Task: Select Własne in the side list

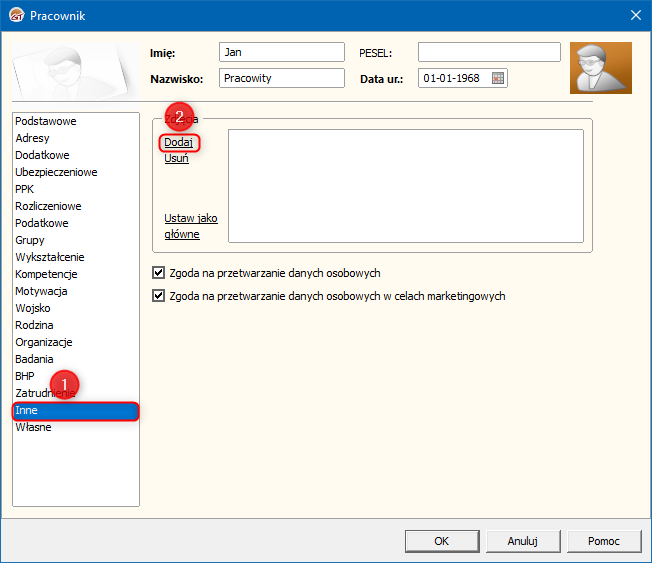Action: [33, 427]
